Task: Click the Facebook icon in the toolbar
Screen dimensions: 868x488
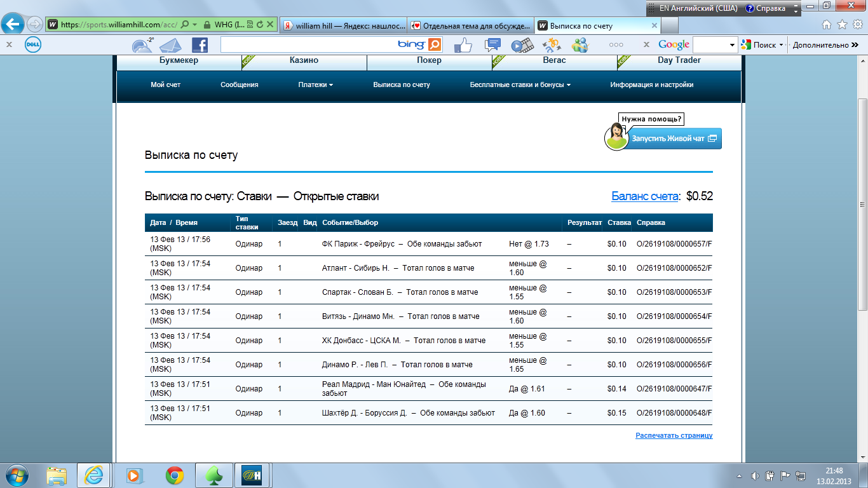Action: [200, 44]
